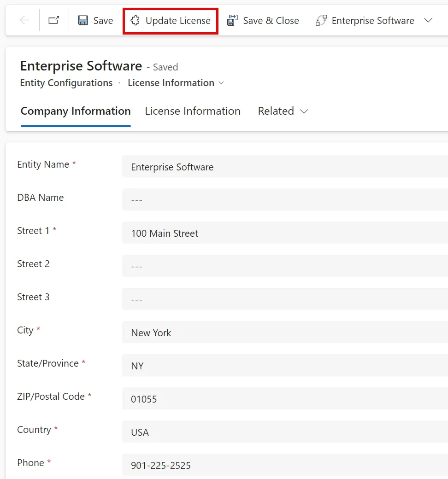
Task: Edit the Entity Name field
Action: click(285, 167)
